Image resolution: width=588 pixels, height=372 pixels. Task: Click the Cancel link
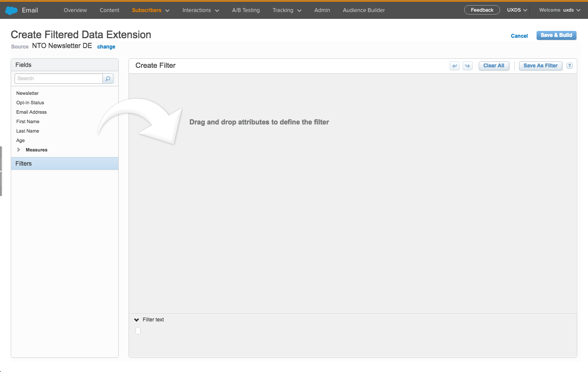point(519,36)
